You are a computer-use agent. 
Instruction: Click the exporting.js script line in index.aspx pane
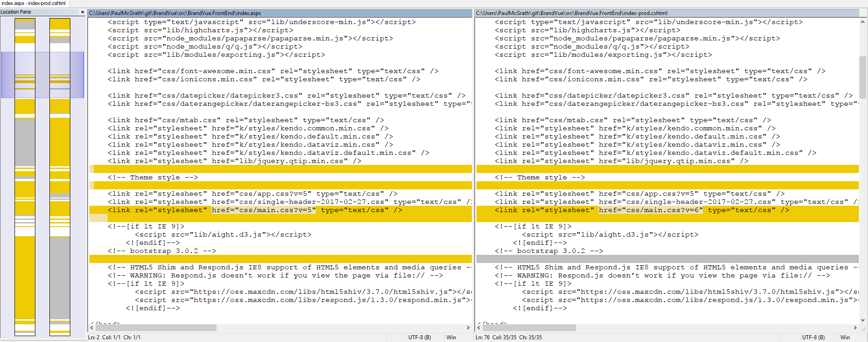[x=216, y=55]
